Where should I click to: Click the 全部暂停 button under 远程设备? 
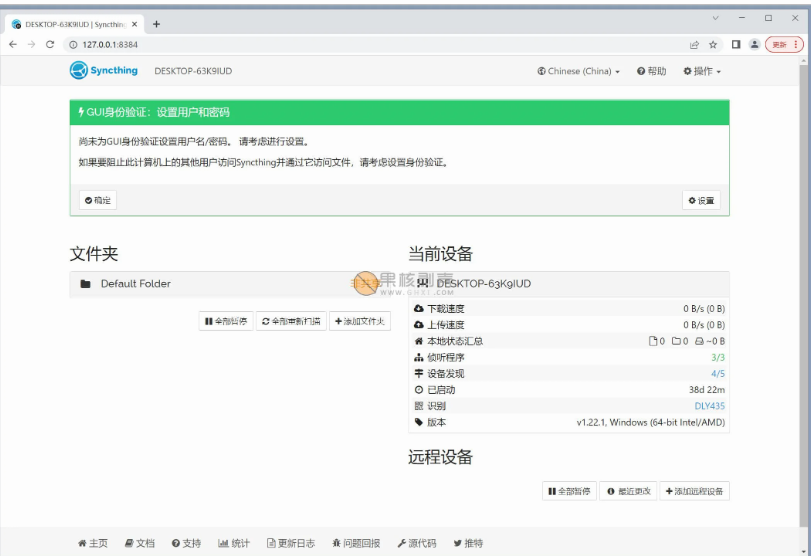569,491
